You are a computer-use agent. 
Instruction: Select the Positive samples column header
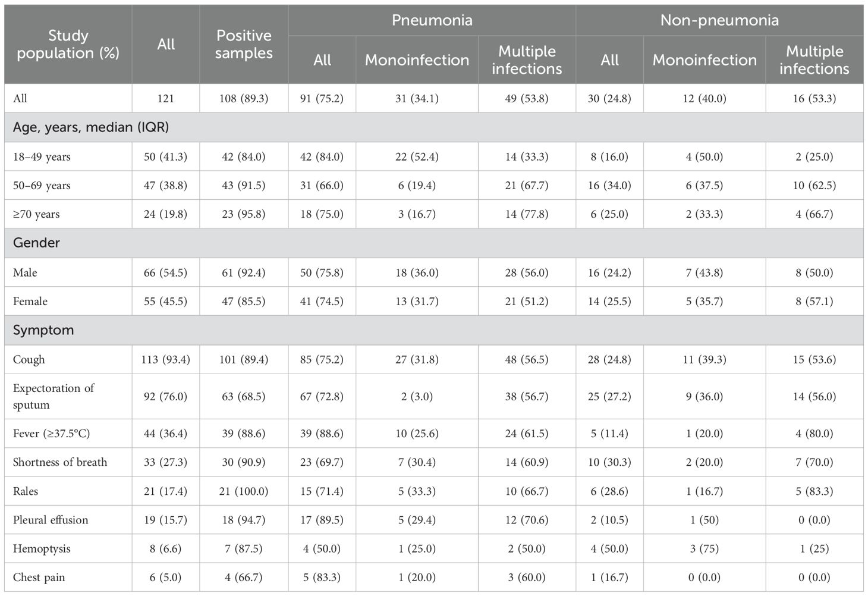pos(244,45)
